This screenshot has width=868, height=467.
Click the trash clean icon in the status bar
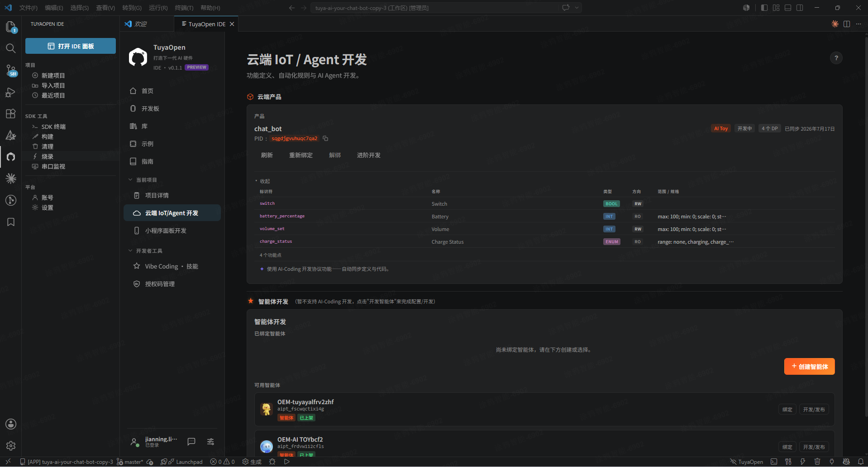coord(817,462)
